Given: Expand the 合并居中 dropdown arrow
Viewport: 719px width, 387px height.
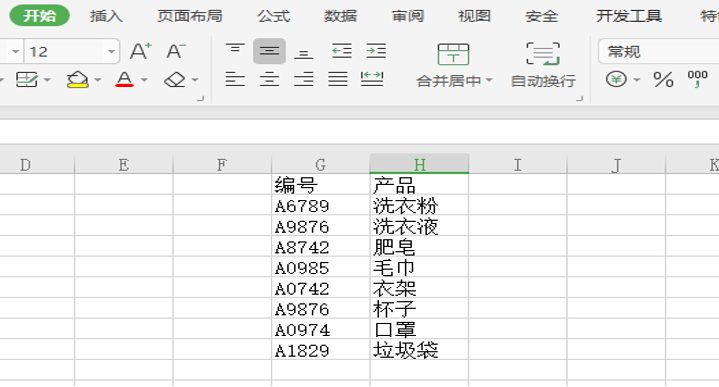Looking at the screenshot, I should click(489, 80).
